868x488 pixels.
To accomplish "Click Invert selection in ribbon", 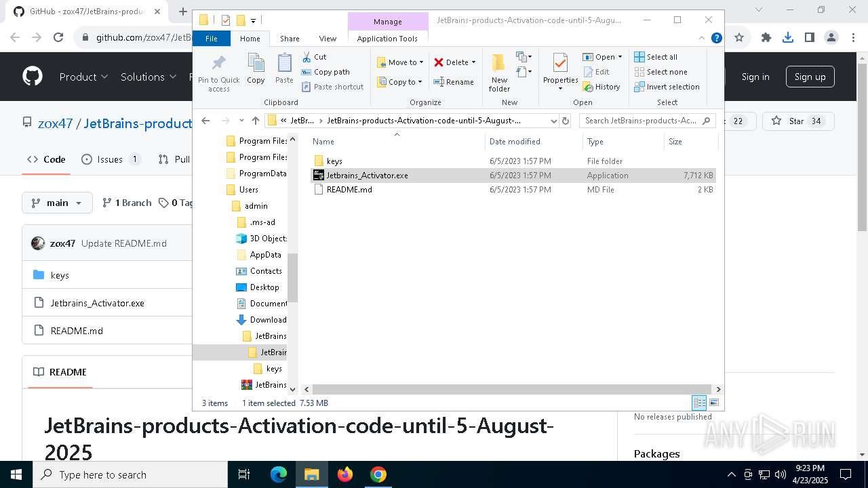I will click(x=667, y=87).
